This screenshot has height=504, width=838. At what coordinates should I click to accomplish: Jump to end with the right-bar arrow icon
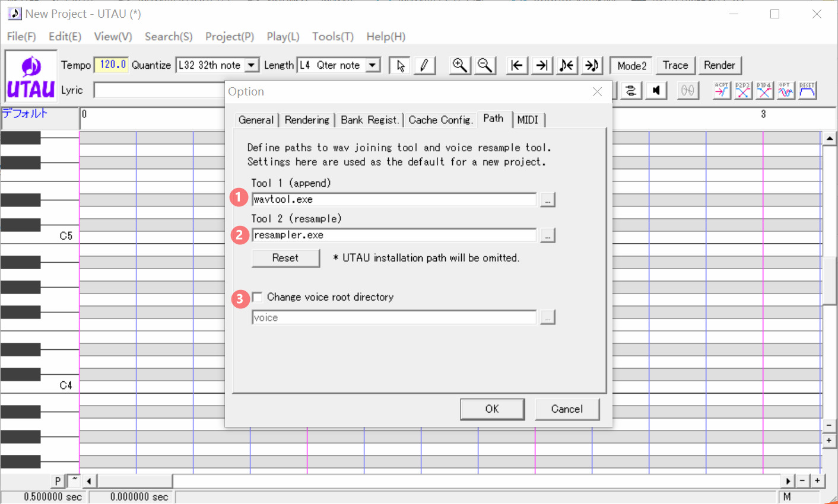(x=542, y=65)
